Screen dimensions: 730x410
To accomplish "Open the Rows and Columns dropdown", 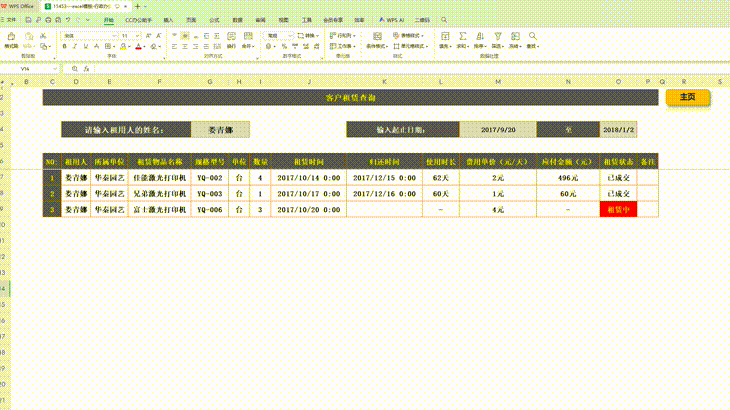I will tap(343, 36).
